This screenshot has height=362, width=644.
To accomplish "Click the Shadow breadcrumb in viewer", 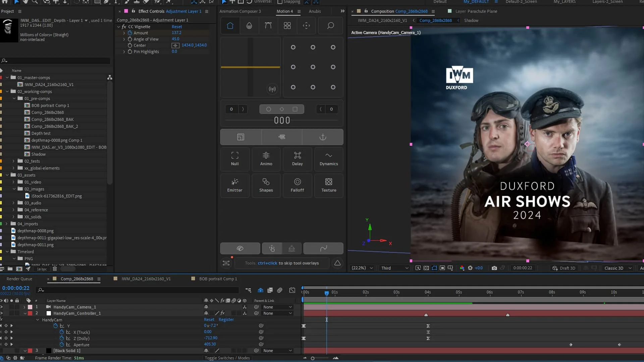I will click(x=471, y=20).
